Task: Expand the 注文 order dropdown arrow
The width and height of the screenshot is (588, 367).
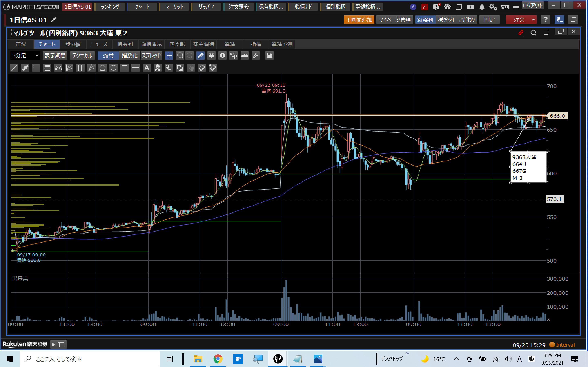Action: point(533,20)
